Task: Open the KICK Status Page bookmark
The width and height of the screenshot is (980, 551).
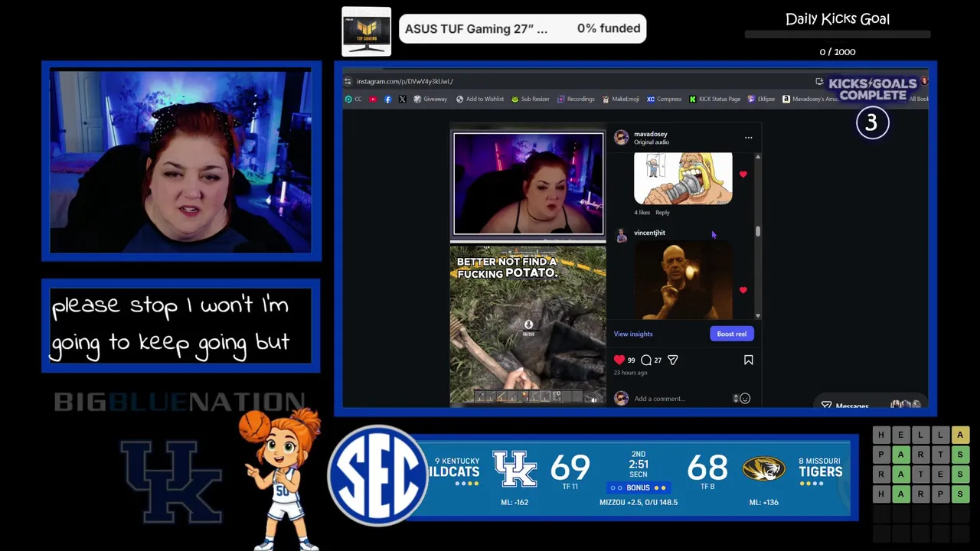Action: (x=714, y=99)
